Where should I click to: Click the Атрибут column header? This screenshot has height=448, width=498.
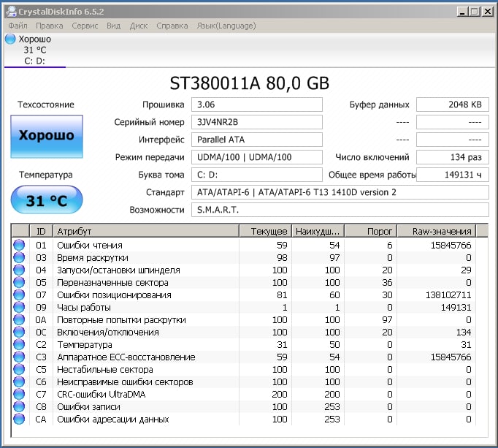(x=146, y=231)
